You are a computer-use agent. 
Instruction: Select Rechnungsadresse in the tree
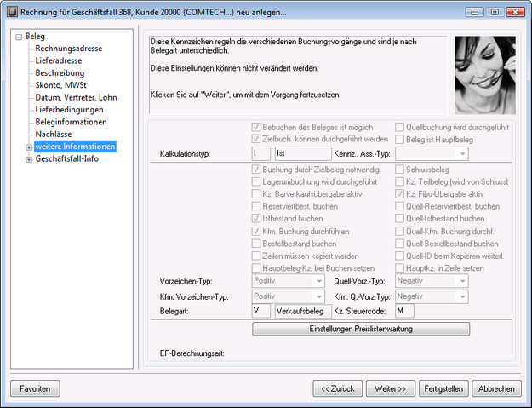pyautogui.click(x=69, y=49)
